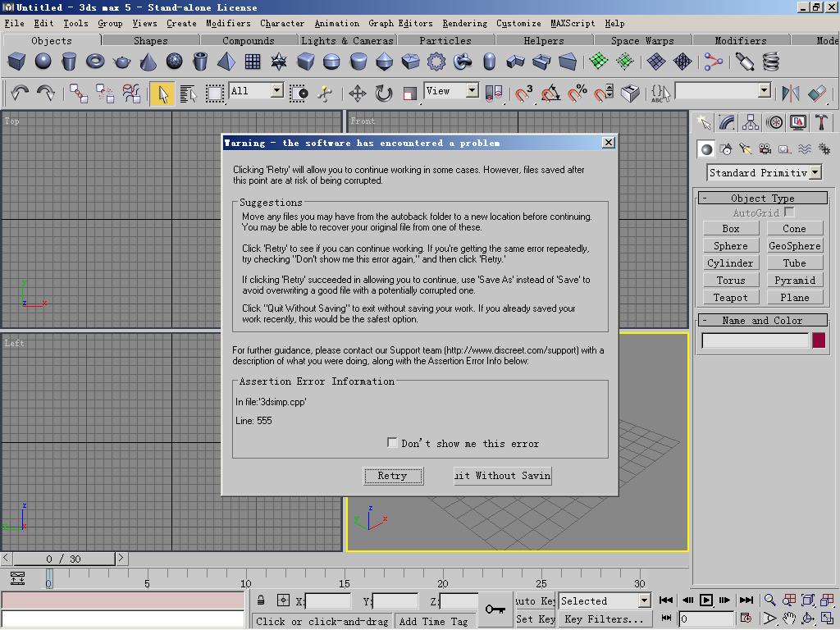Screen dimensions: 840x630
Task: Open the object color swatch
Action: pos(819,340)
